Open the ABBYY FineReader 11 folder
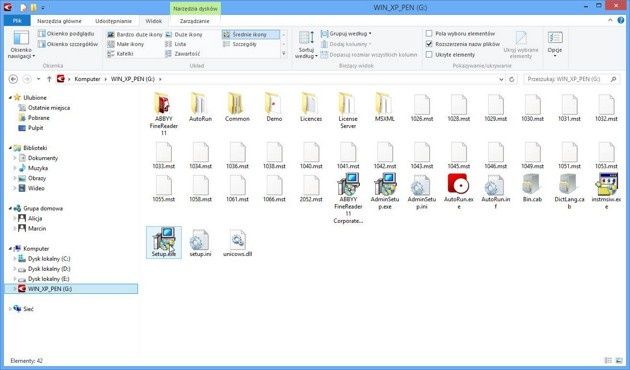 pos(164,113)
